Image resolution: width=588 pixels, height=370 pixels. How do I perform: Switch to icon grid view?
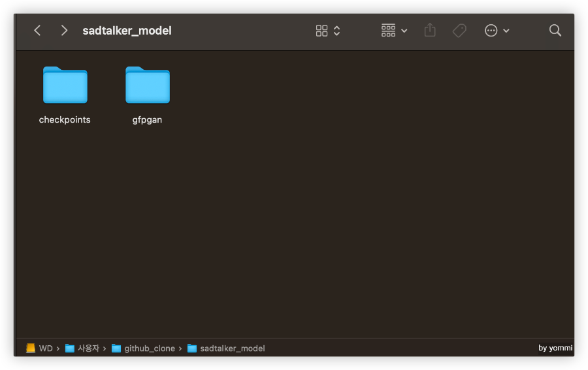(x=321, y=31)
